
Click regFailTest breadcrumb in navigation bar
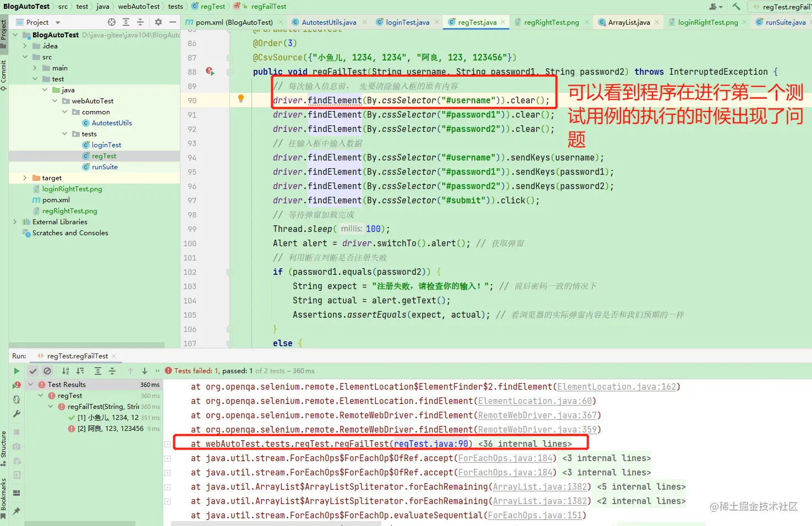(268, 7)
